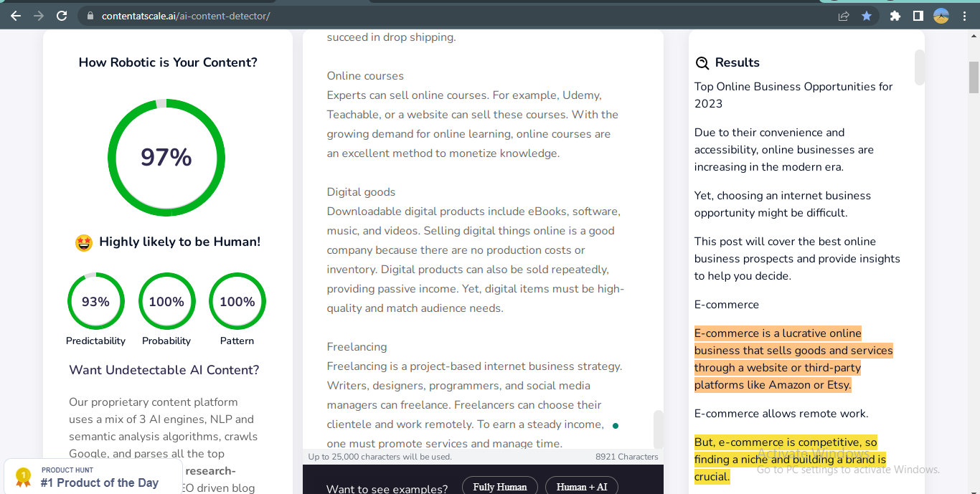
Task: Click the standalone 'E-commerce' line in Results
Action: click(x=727, y=305)
